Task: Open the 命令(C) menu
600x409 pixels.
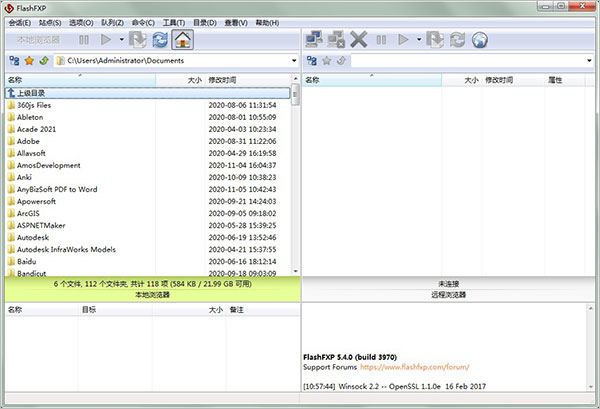Action: (143, 23)
